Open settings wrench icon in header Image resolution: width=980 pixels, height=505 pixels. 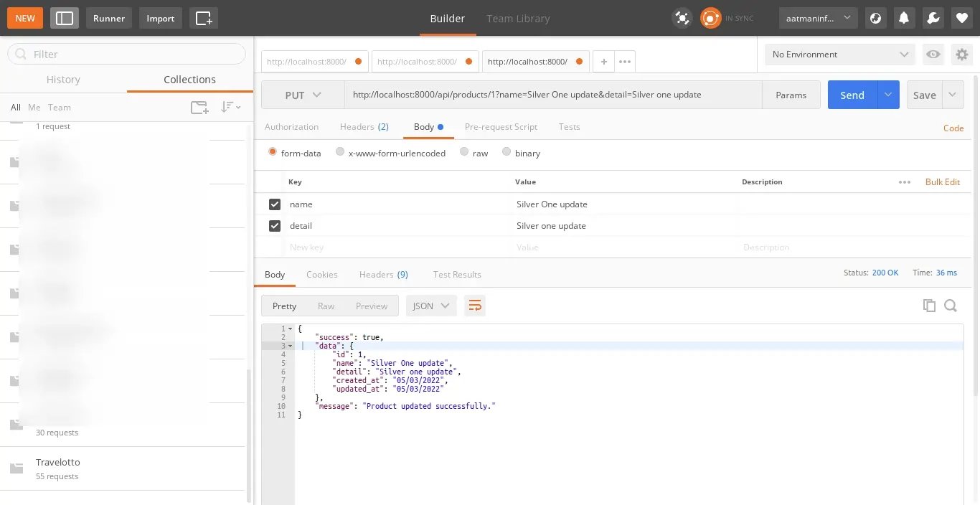click(933, 18)
